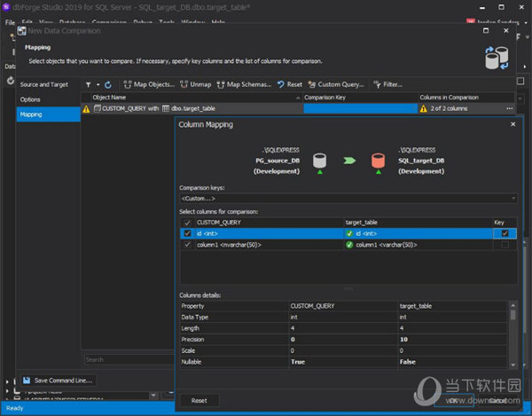Image resolution: width=532 pixels, height=416 pixels.
Task: Click the green direction arrow between databases
Action: tap(349, 161)
